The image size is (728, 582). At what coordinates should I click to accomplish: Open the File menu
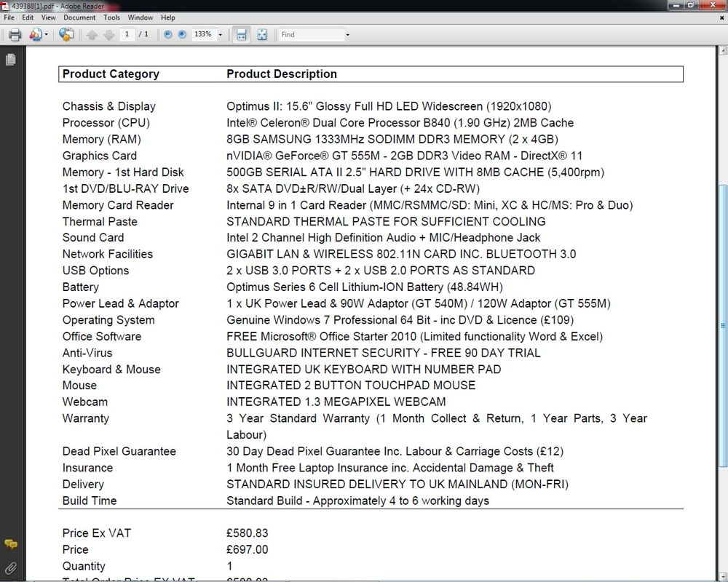pyautogui.click(x=9, y=17)
